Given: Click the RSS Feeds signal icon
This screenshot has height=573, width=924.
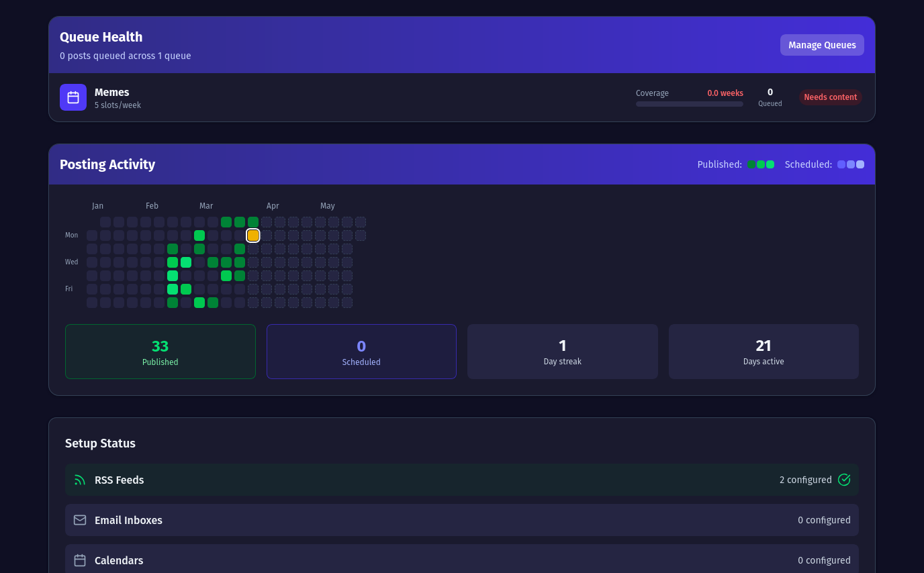Looking at the screenshot, I should click(80, 480).
